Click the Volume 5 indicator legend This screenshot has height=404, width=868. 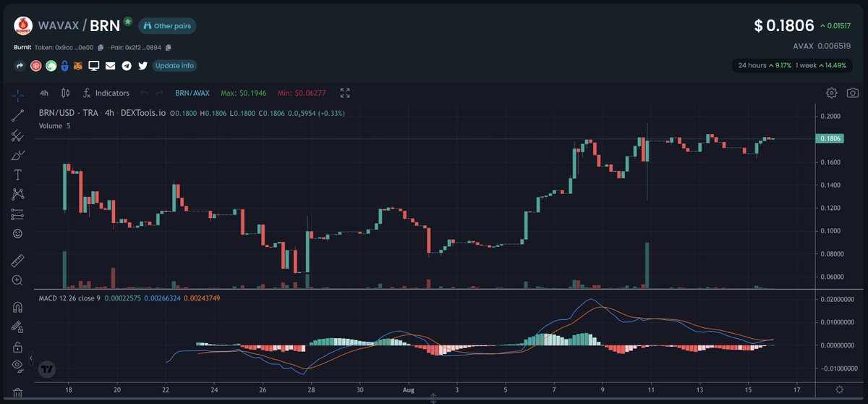point(54,125)
